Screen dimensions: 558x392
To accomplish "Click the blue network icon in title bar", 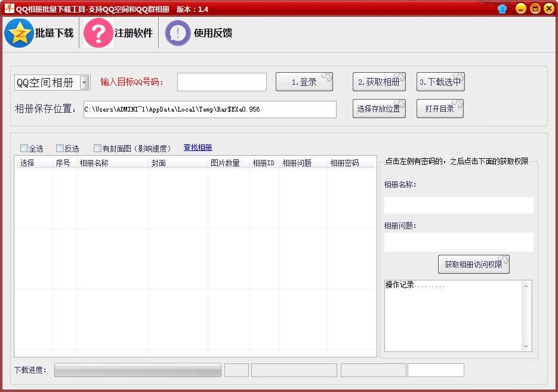I will tap(502, 8).
